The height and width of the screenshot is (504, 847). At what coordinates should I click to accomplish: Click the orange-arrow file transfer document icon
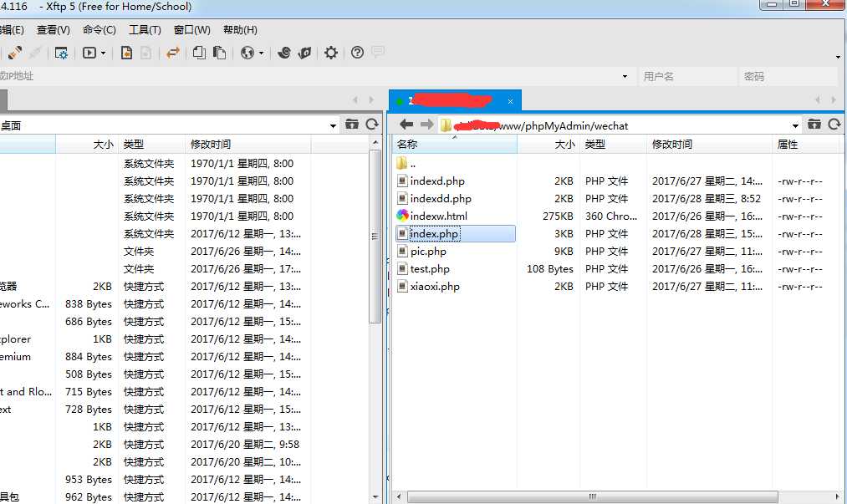click(126, 53)
